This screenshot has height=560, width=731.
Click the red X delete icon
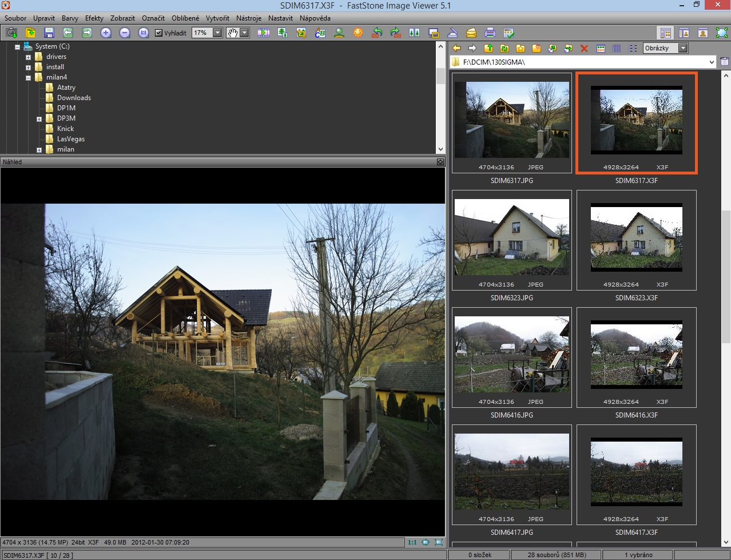click(x=584, y=49)
